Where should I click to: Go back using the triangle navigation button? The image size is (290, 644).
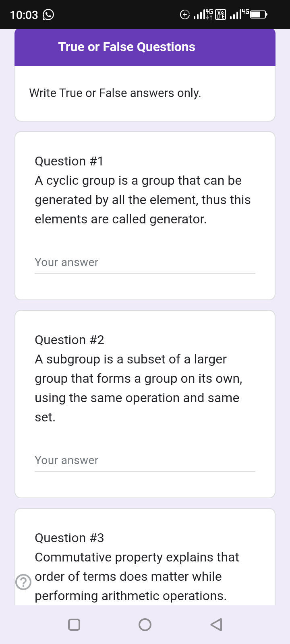216,625
